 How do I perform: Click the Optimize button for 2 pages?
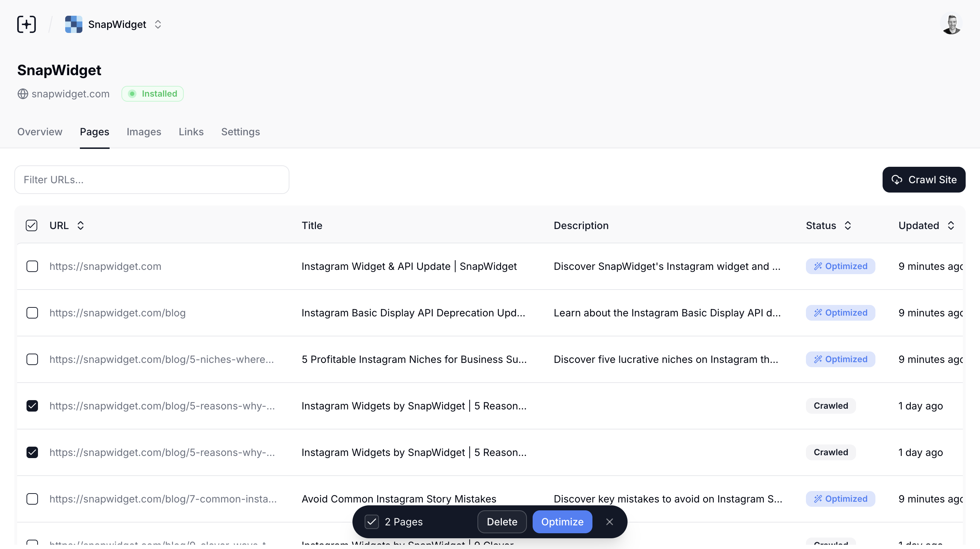click(x=562, y=521)
